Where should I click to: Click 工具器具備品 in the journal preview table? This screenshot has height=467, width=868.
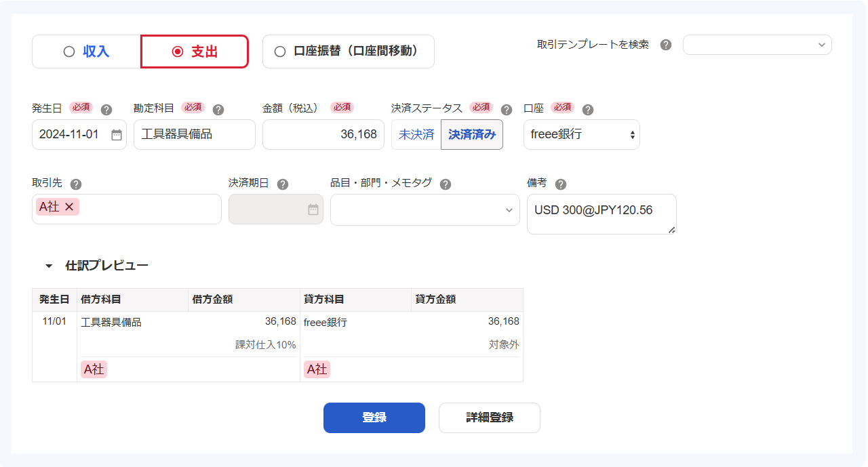[x=111, y=323]
